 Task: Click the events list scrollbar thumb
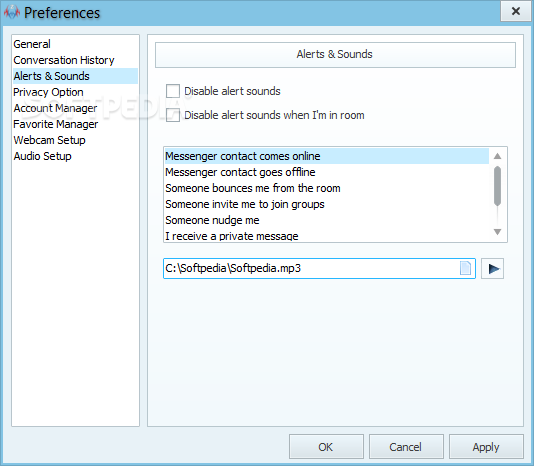tap(498, 186)
